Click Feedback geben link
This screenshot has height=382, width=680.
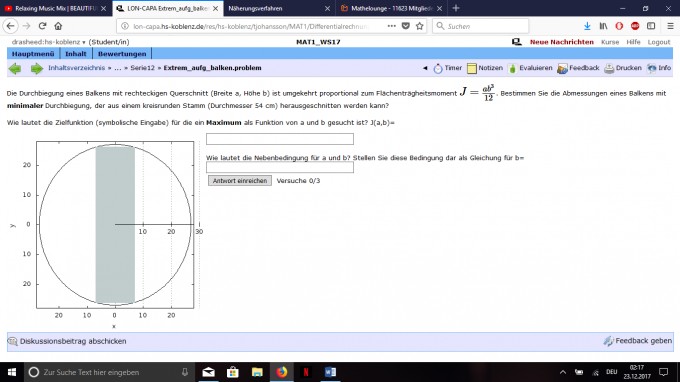(643, 341)
